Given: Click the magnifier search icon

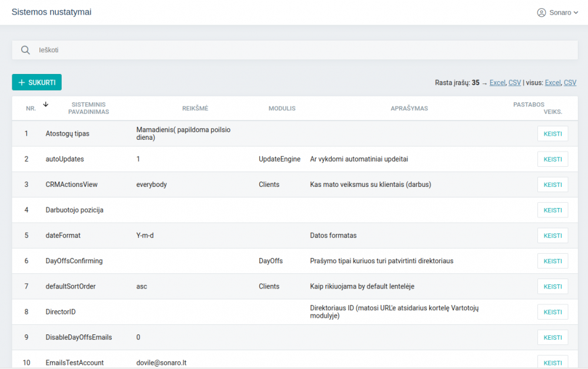Looking at the screenshot, I should click(25, 50).
